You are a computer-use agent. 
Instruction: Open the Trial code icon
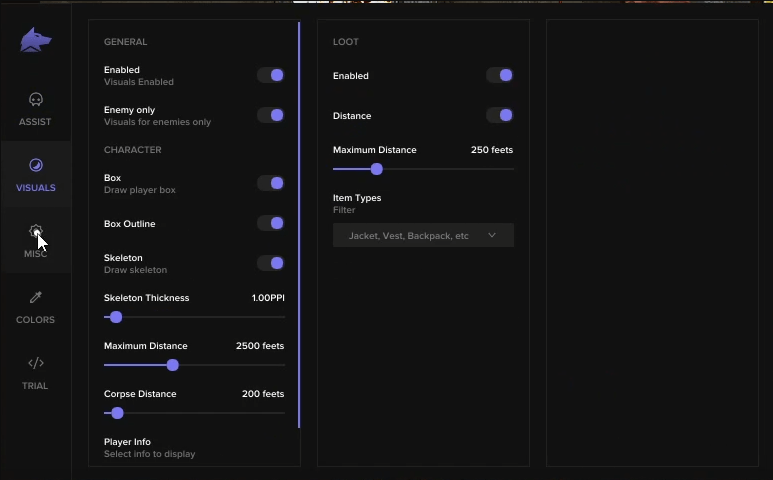35,363
